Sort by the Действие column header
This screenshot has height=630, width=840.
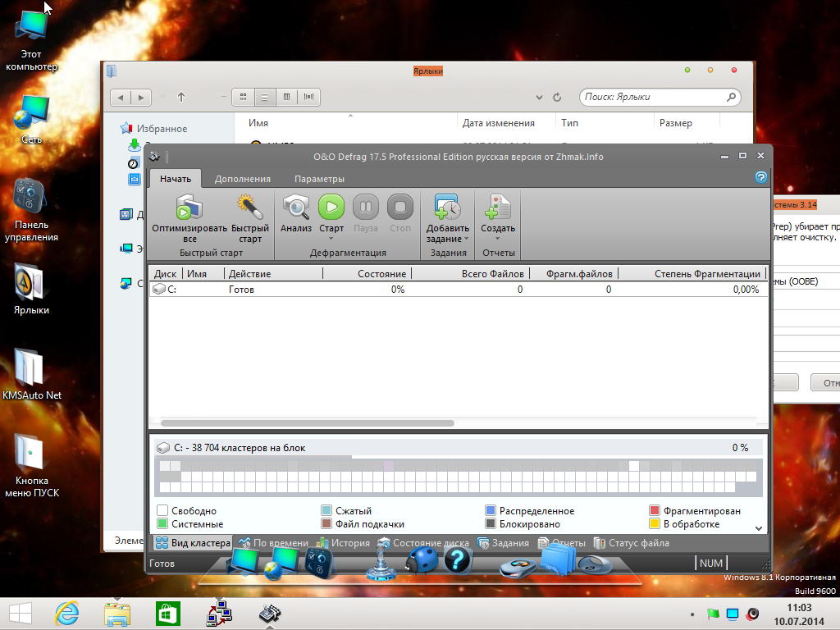tap(274, 274)
